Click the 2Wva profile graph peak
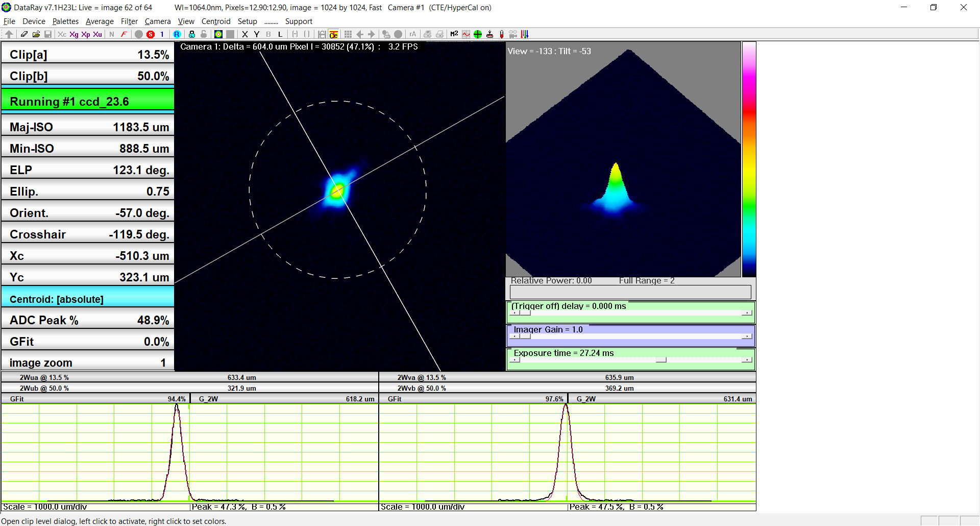 pyautogui.click(x=566, y=407)
